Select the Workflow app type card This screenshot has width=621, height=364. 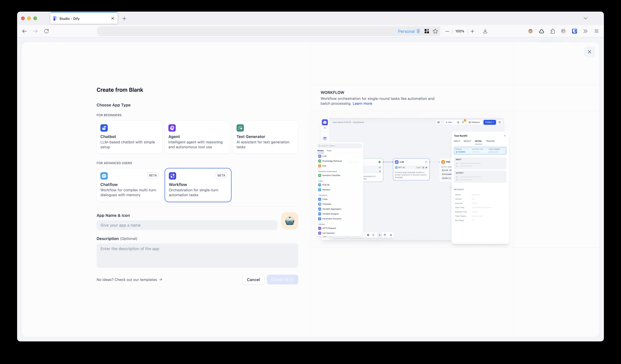coord(198,185)
